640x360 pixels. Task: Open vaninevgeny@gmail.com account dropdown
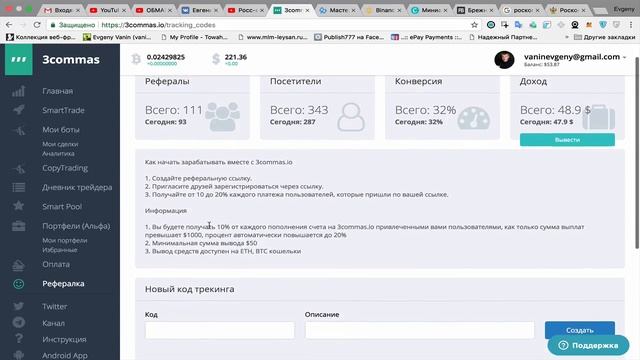575,57
